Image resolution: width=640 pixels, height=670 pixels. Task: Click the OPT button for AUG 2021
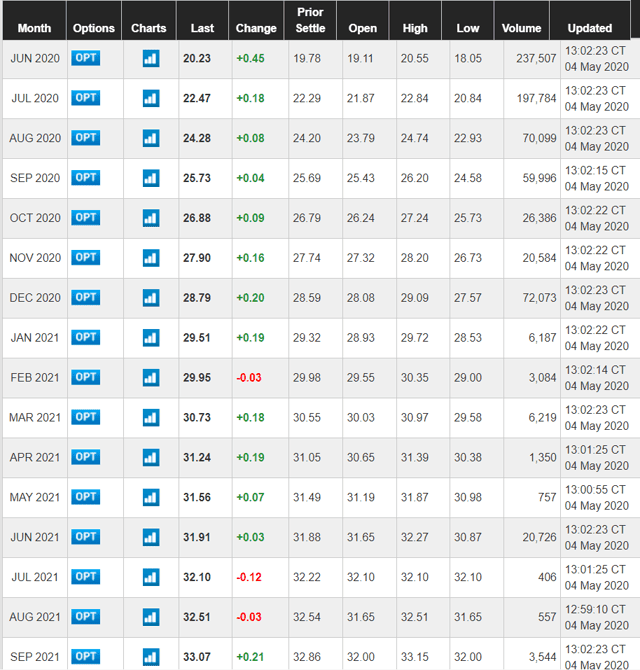coord(85,616)
